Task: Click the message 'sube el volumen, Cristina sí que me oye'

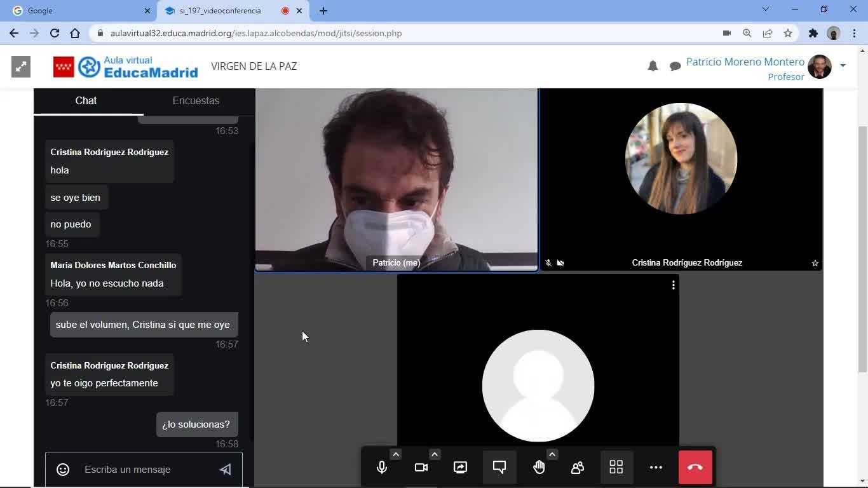Action: pos(144,325)
